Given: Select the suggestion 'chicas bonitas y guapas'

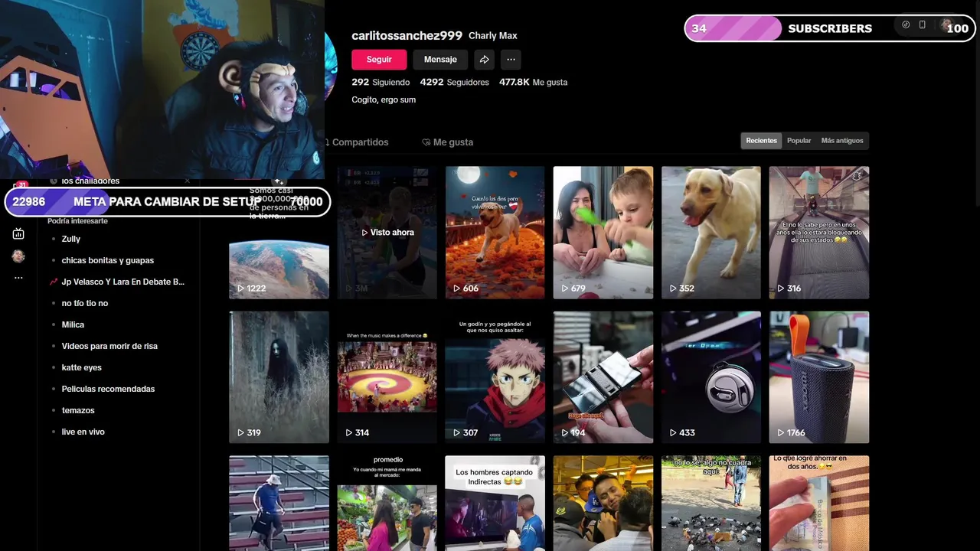Looking at the screenshot, I should [107, 260].
